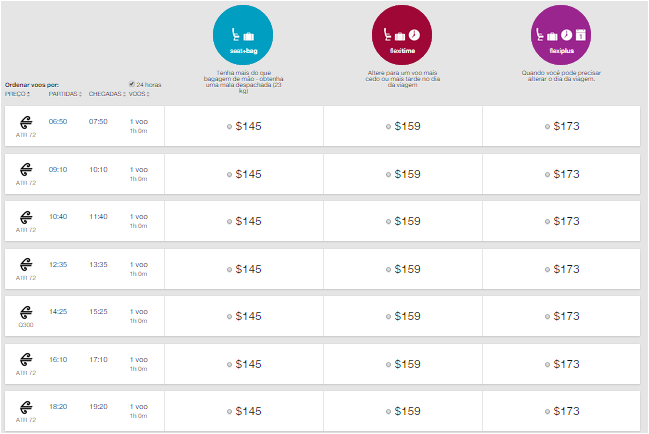Open the 1 voo details for the 09:10 flight
This screenshot has height=434, width=649.
[x=139, y=169]
